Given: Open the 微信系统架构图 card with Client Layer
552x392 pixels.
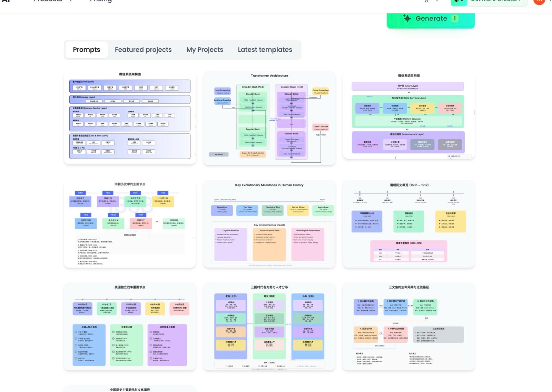Looking at the screenshot, I should [x=130, y=118].
